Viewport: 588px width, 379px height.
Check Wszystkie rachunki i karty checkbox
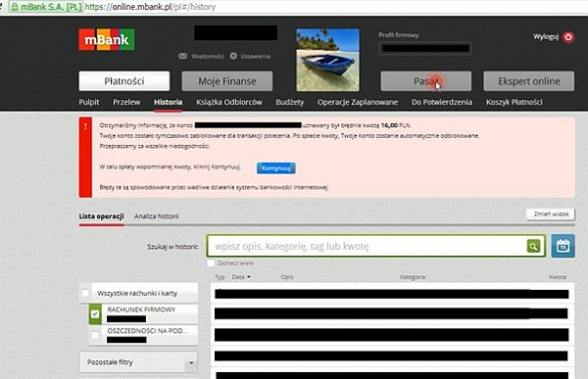point(85,293)
